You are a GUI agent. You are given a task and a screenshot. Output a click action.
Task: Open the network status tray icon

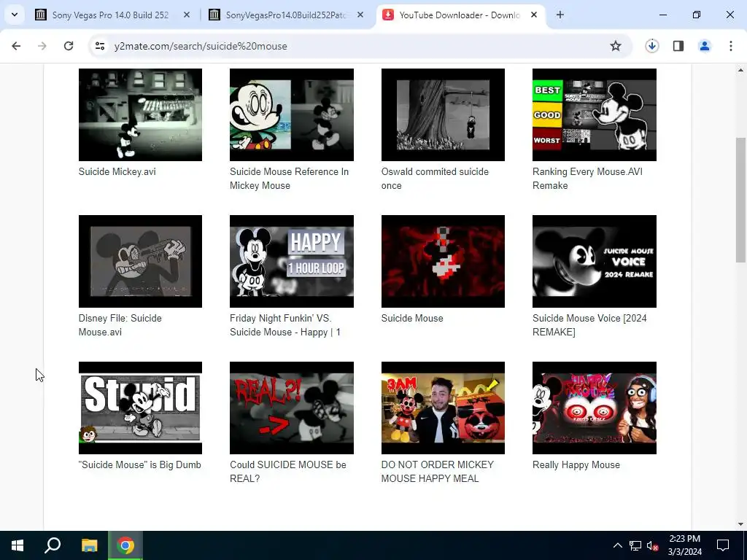point(635,545)
